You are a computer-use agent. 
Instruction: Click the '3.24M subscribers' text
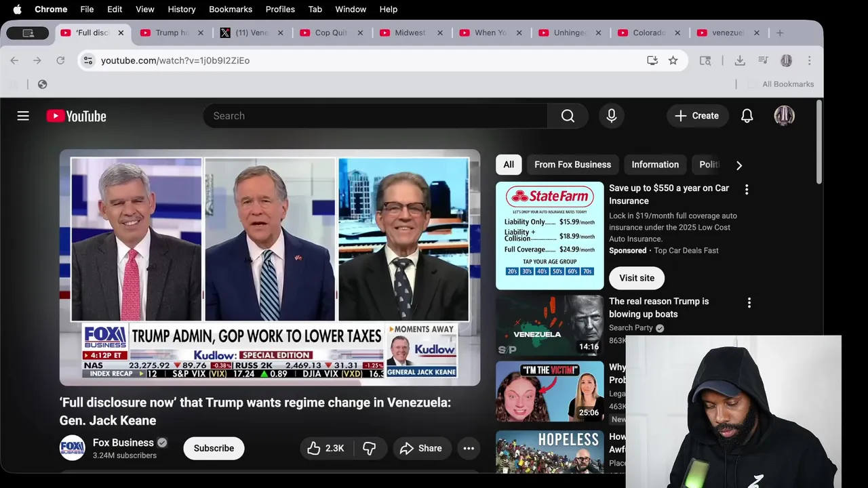pos(125,455)
